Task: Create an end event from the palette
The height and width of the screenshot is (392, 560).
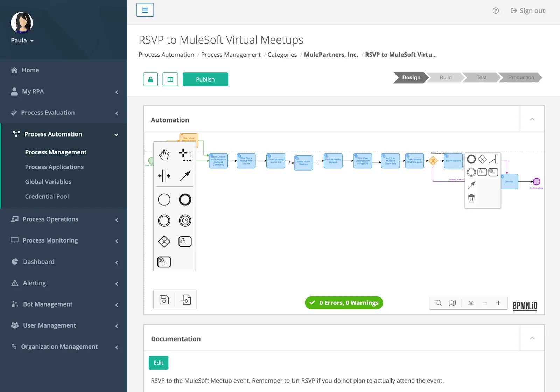Action: (x=185, y=199)
